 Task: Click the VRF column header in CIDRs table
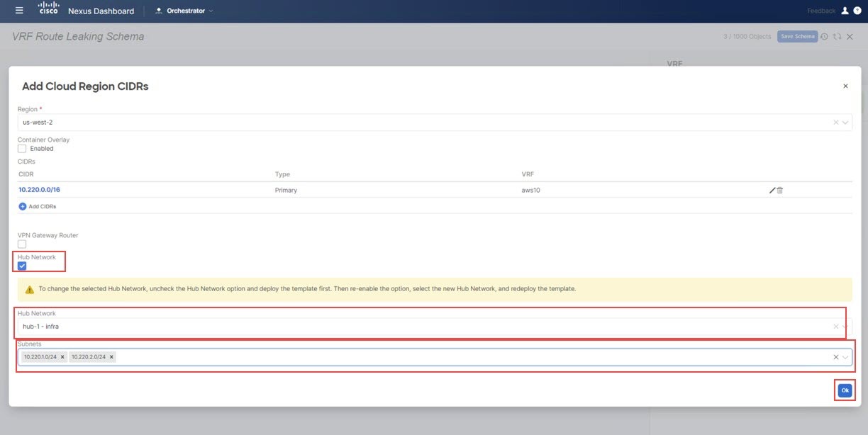tap(527, 174)
